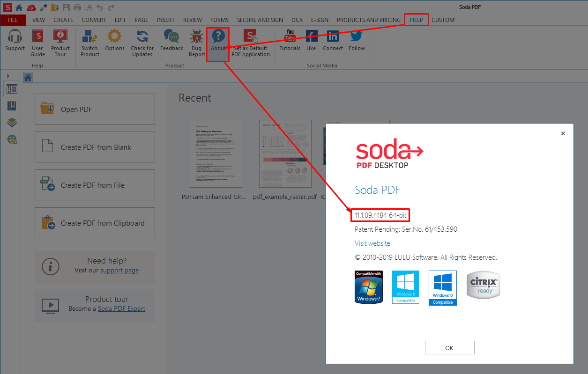
Task: Open pdf_example_raster.pdf recent thumbnail
Action: (285, 154)
